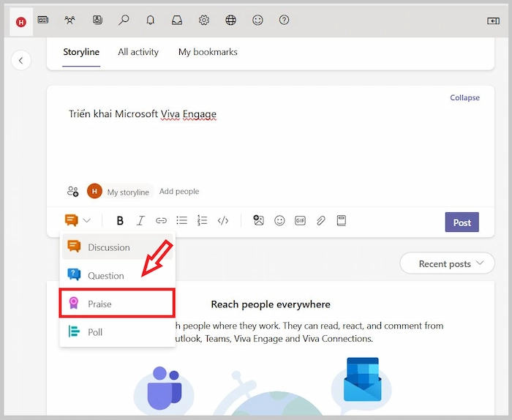Click the globe network icon
This screenshot has height=420, width=512.
231,20
